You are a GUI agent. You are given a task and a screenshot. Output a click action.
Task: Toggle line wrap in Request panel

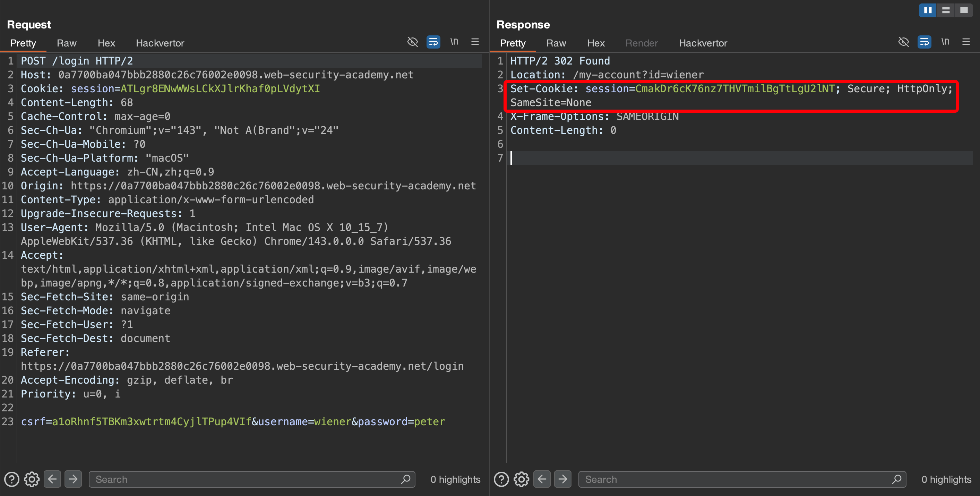click(x=433, y=42)
